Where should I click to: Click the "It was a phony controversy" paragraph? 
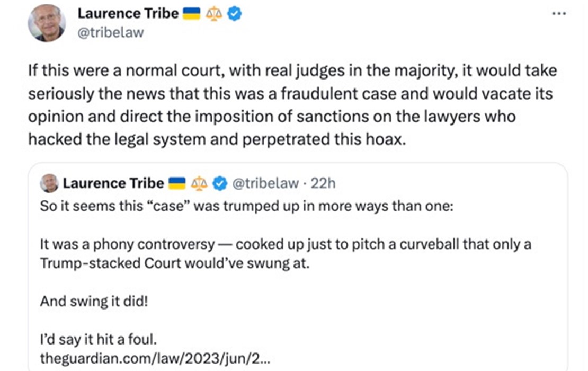point(285,253)
